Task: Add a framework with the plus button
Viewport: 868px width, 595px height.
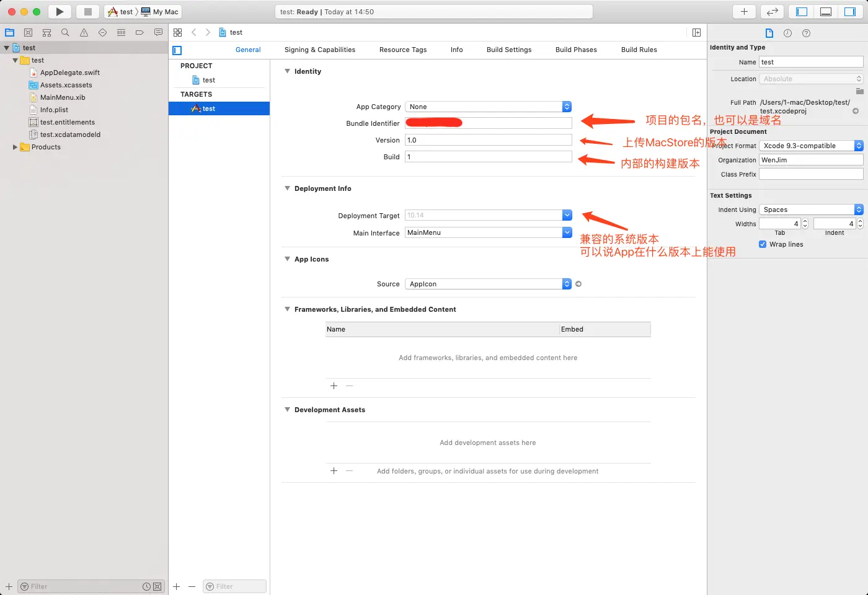Action: 334,386
